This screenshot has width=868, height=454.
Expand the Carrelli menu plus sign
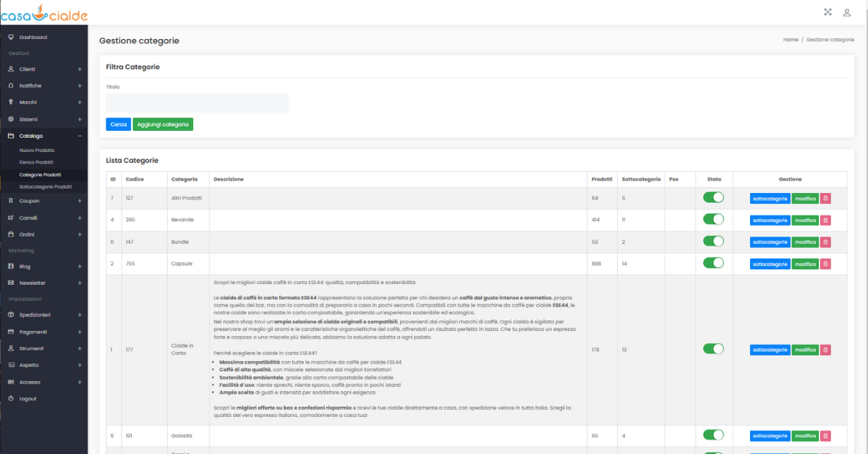click(80, 218)
